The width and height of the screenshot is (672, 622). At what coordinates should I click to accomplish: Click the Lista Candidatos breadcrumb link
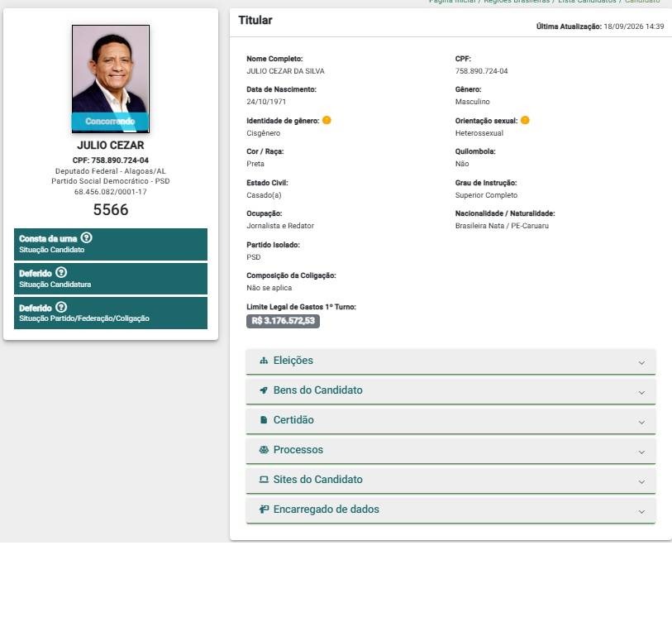(x=587, y=2)
